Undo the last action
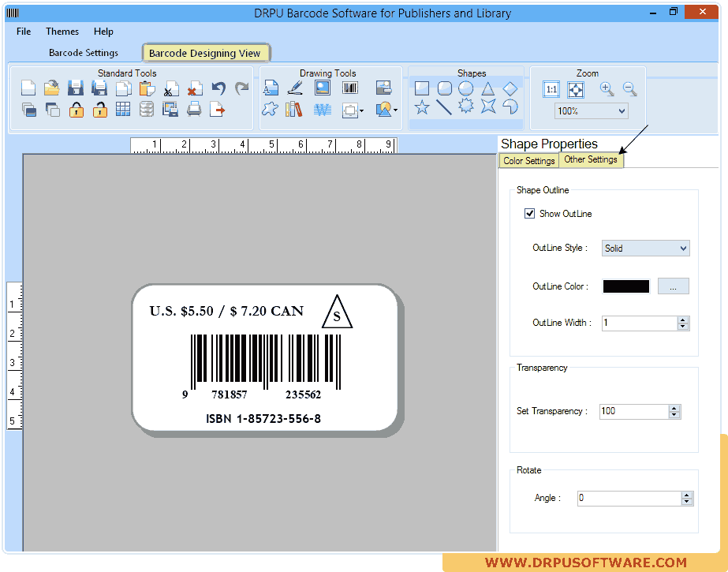This screenshot has width=728, height=572. click(x=218, y=88)
